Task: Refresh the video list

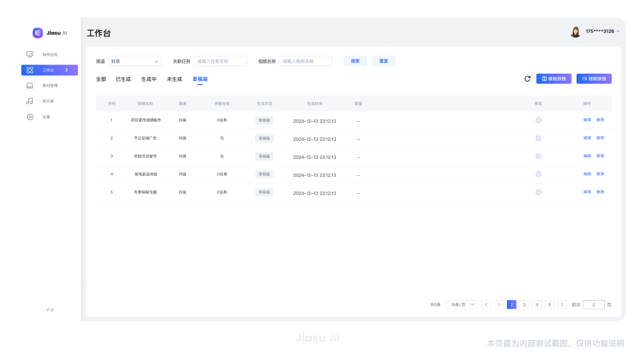Action: [527, 78]
